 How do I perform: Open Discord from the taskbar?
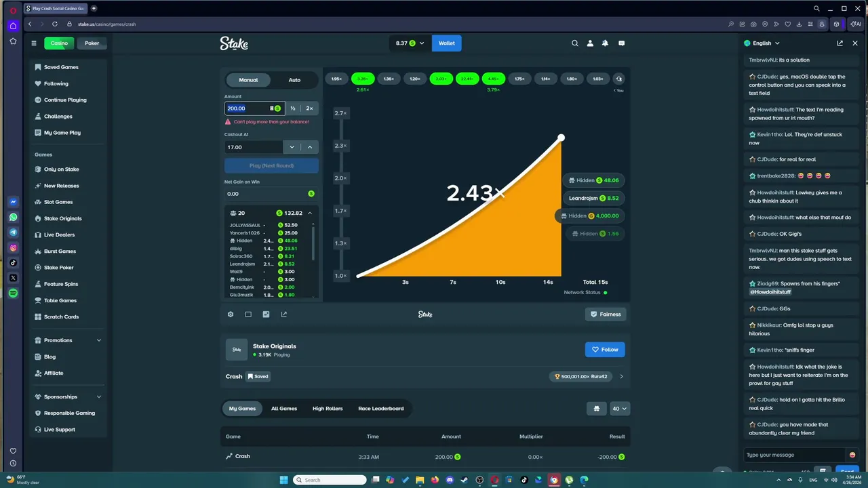coord(450,480)
